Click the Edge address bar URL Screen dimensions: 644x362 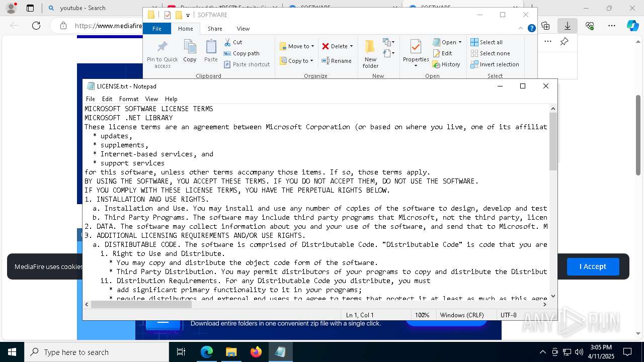pyautogui.click(x=108, y=26)
